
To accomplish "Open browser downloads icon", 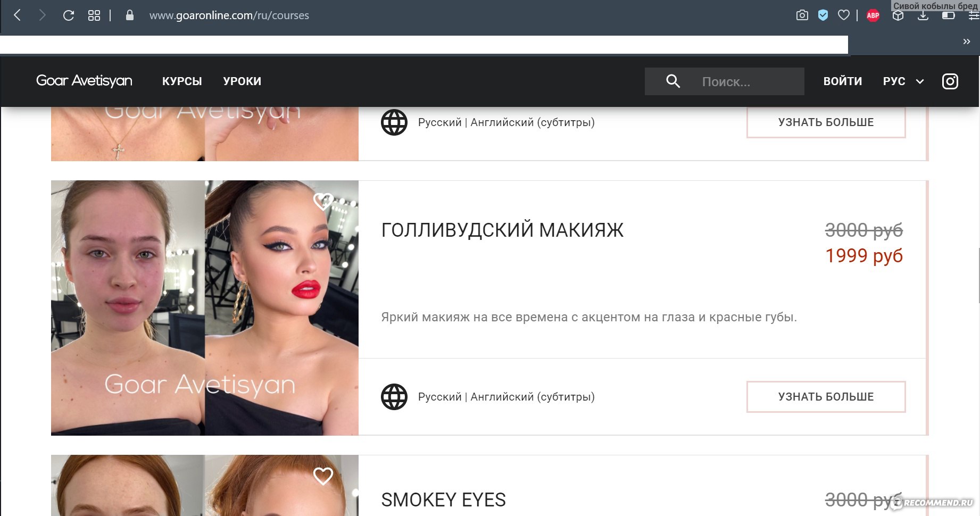I will (x=923, y=15).
